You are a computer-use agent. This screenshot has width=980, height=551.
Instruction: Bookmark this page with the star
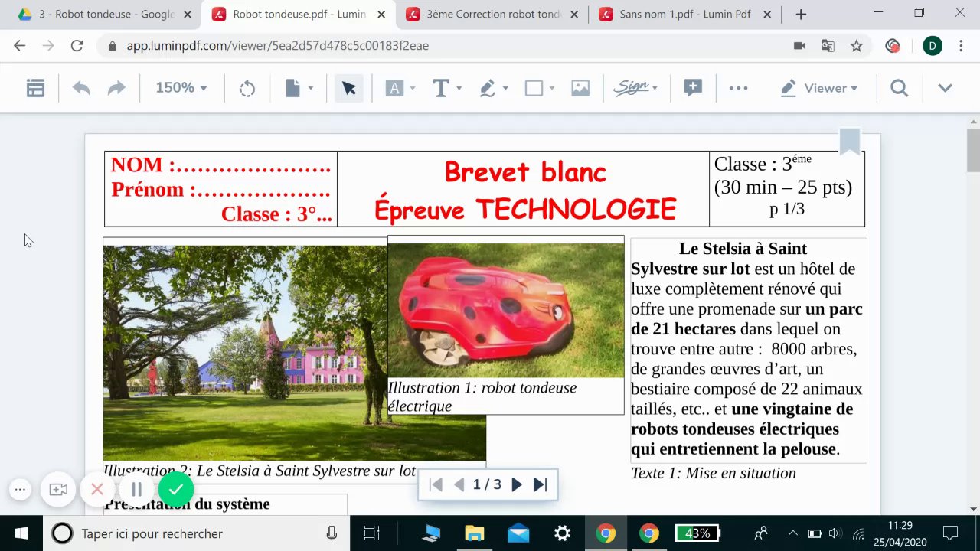click(857, 46)
